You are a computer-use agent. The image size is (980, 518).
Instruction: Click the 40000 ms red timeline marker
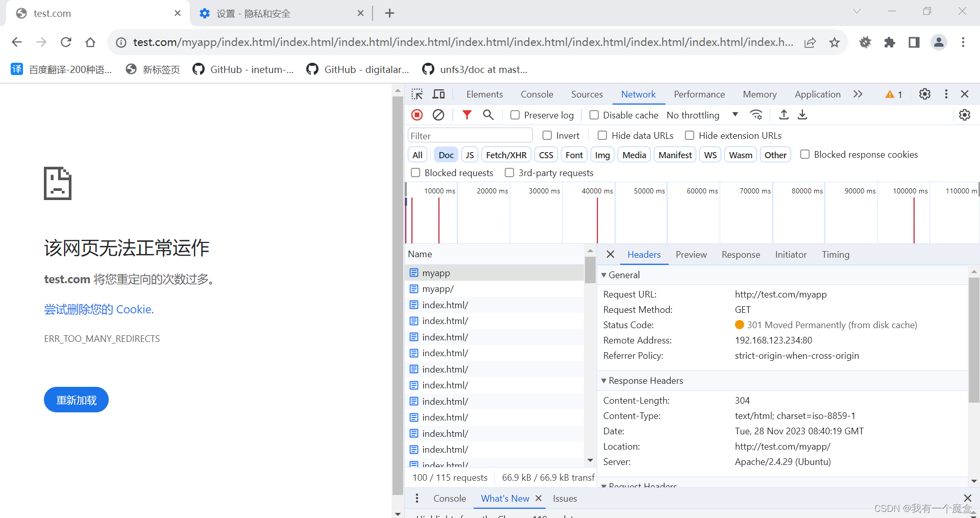(x=597, y=220)
